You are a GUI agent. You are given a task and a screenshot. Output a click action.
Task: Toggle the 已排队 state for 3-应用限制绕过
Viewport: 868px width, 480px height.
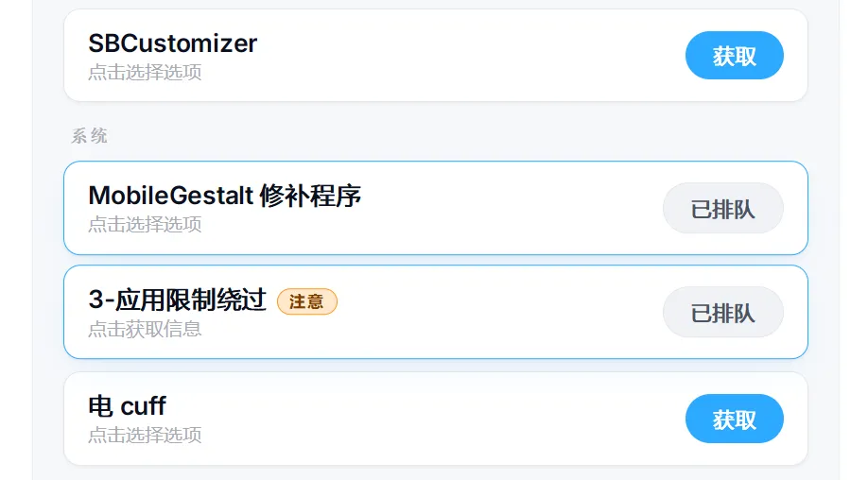722,313
